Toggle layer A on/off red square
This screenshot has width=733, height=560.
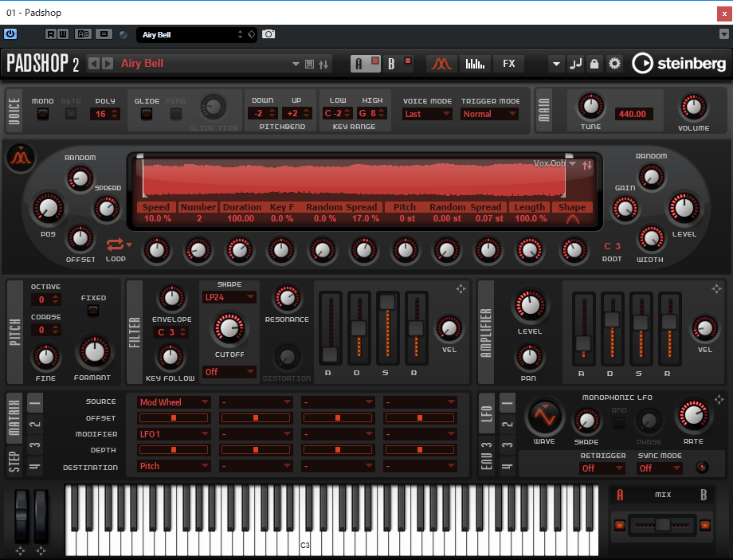(x=375, y=61)
